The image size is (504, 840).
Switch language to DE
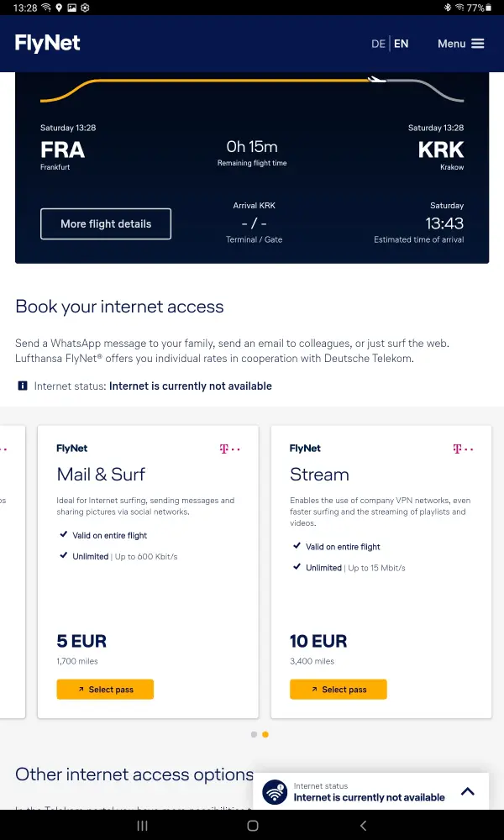(378, 44)
